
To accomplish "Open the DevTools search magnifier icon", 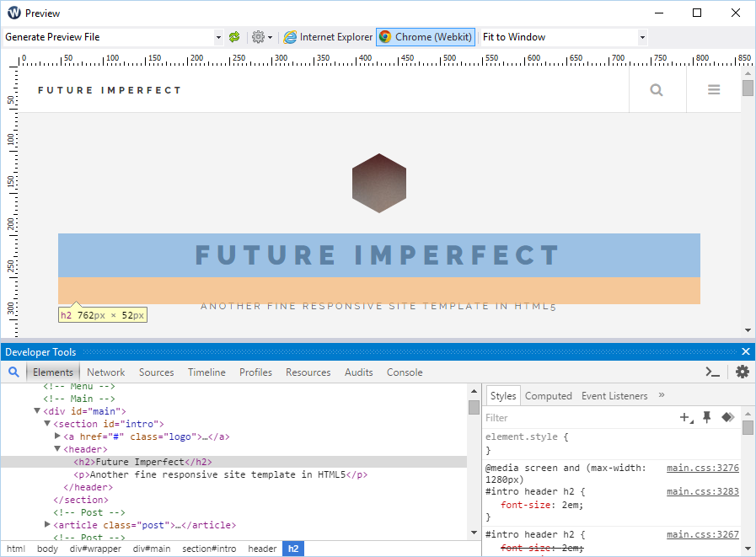I will pyautogui.click(x=13, y=372).
